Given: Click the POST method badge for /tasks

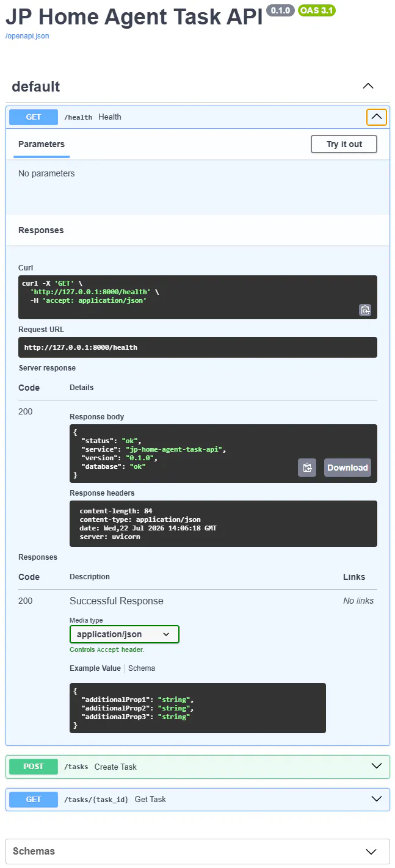Looking at the screenshot, I should tap(34, 767).
